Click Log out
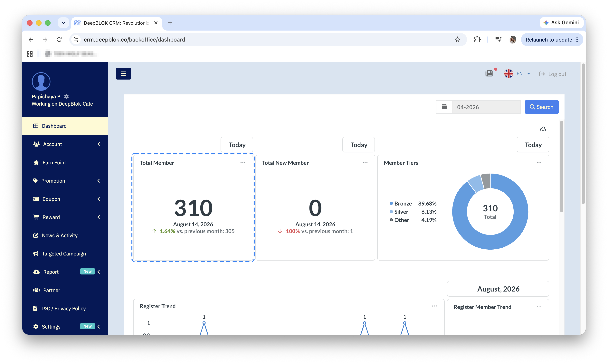Screen dimensions: 608x364 tap(553, 74)
